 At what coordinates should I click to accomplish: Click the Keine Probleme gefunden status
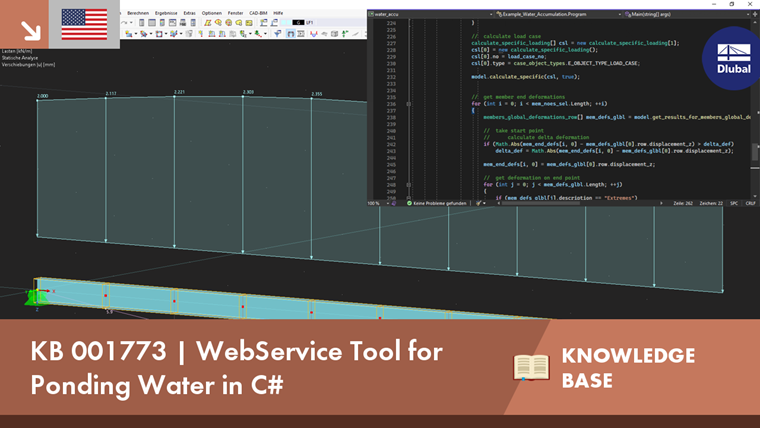pos(437,203)
